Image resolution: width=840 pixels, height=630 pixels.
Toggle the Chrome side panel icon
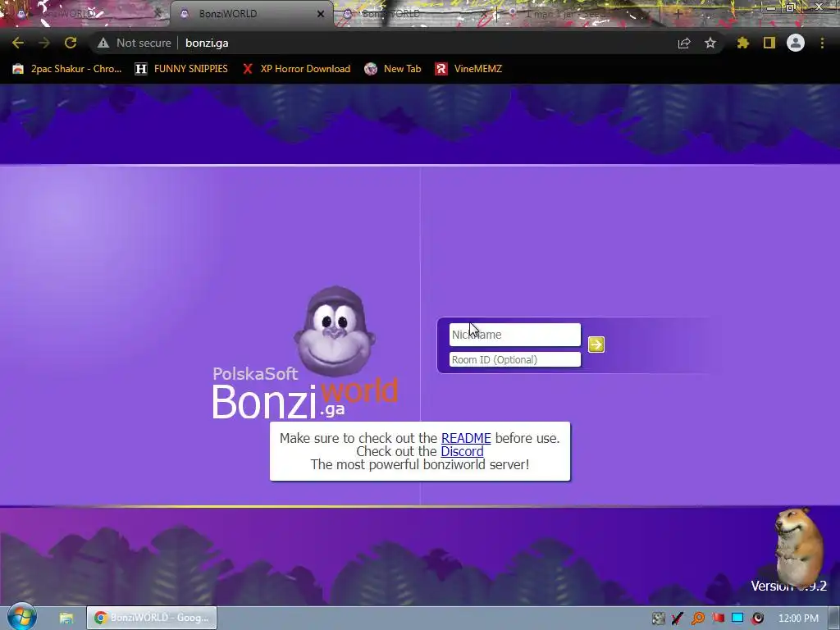(x=769, y=43)
